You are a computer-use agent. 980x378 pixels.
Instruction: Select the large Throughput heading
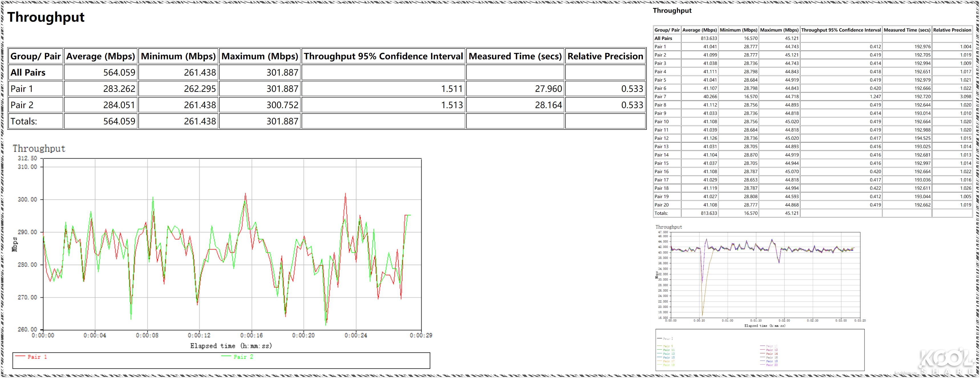[46, 17]
